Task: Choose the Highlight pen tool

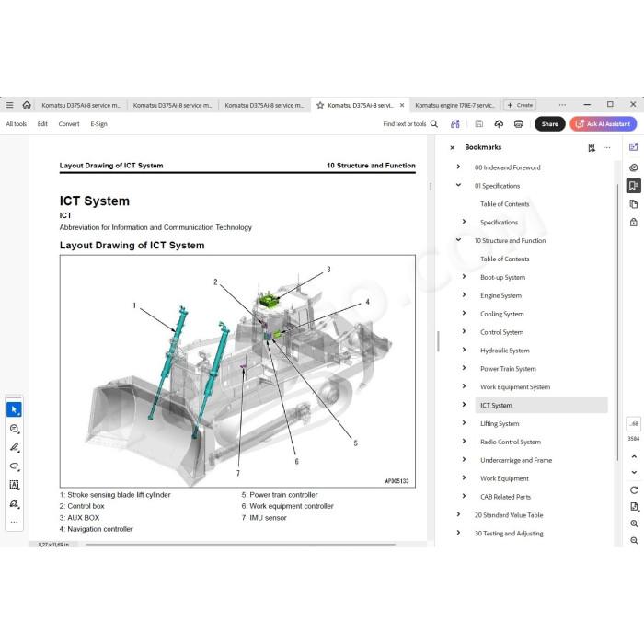Action: tap(15, 447)
